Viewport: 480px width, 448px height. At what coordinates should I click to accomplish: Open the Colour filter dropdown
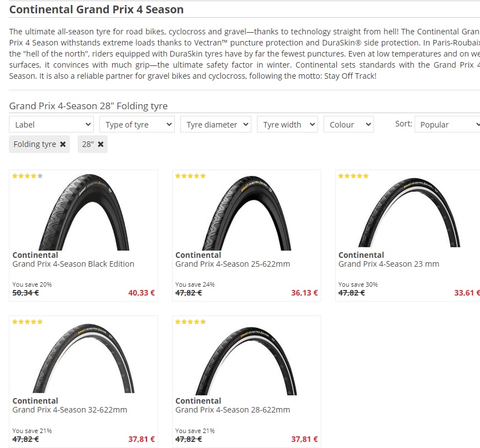coord(348,124)
